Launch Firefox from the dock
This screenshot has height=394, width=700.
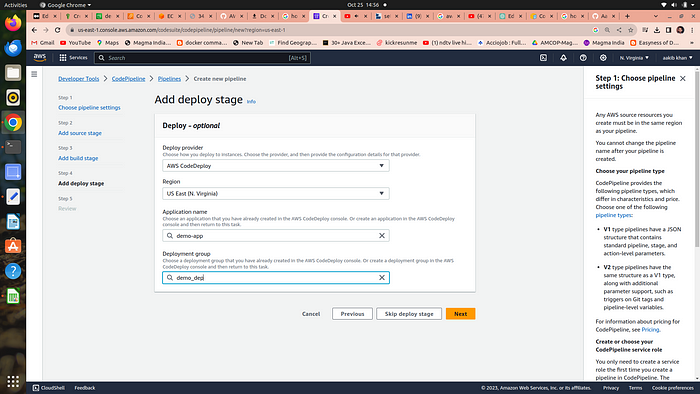[13, 23]
